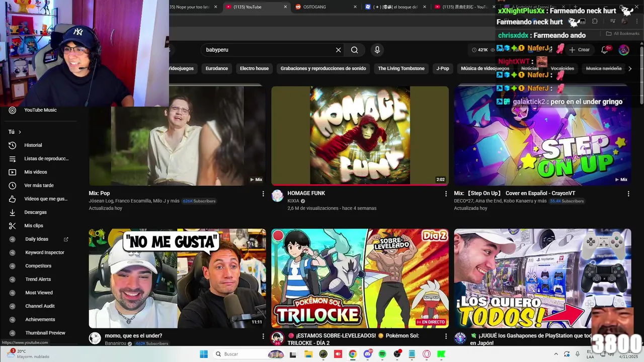Open OBS Studio from the taskbar

(x=397, y=354)
